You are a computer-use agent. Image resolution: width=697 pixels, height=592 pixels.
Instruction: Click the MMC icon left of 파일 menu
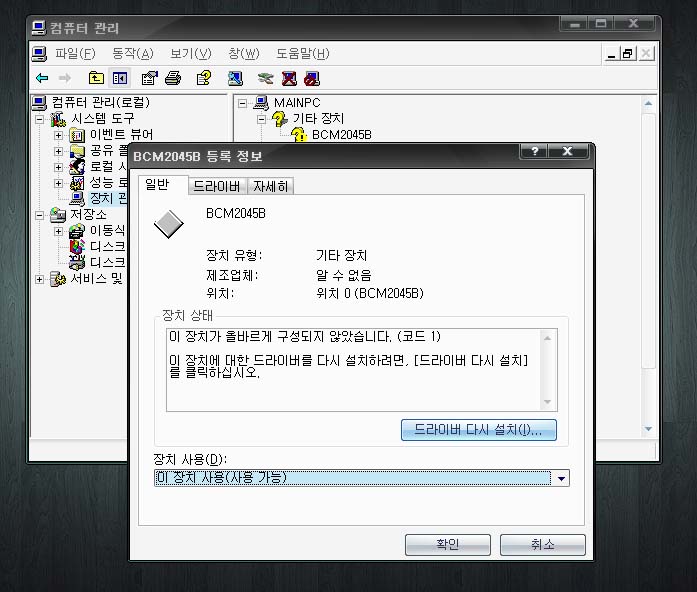click(x=39, y=54)
